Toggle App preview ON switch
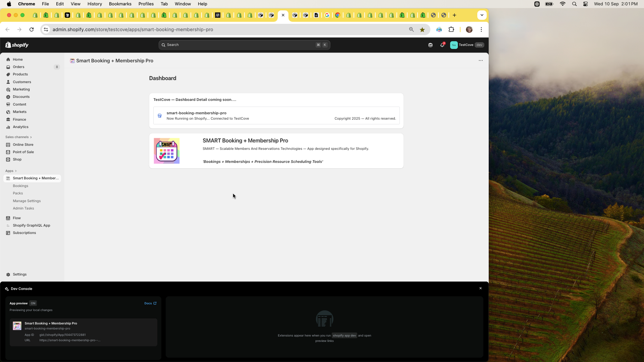Screen dimensions: 644x362 (x=33, y=303)
